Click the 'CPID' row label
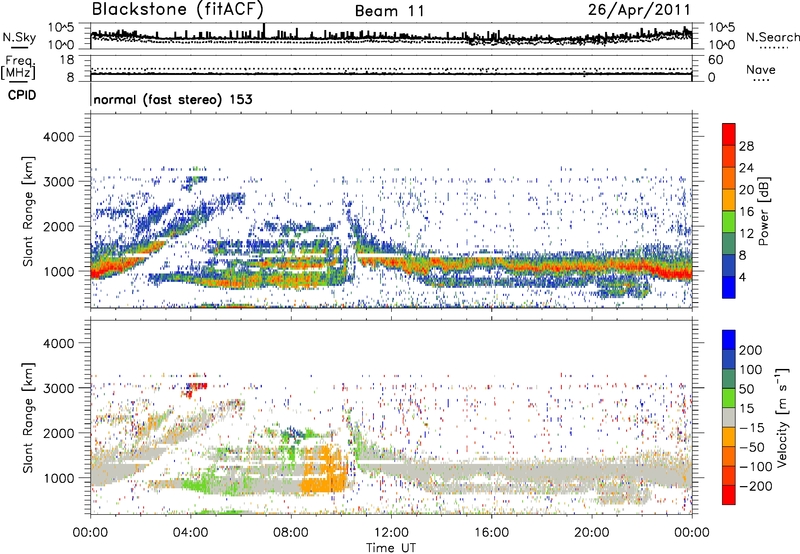 click(22, 95)
